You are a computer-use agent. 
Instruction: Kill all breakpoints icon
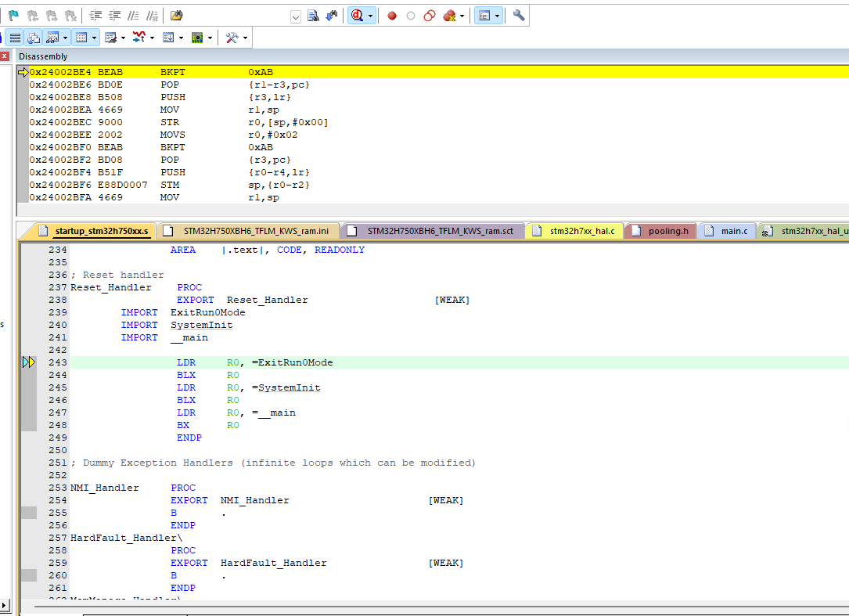pyautogui.click(x=449, y=16)
